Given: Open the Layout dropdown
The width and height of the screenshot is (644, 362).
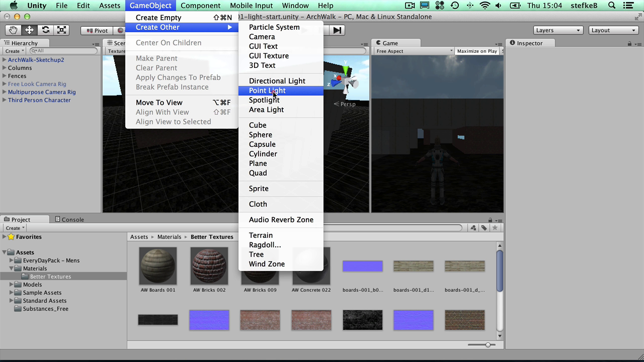Looking at the screenshot, I should (613, 30).
